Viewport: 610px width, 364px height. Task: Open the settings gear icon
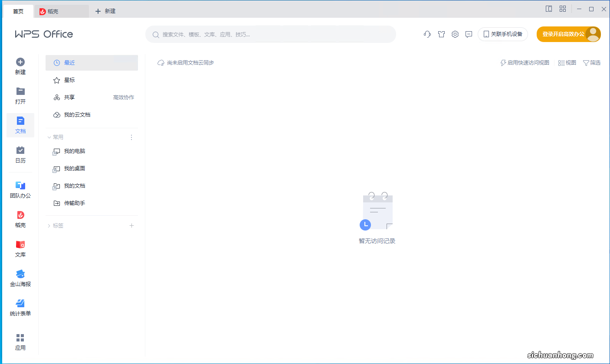click(455, 34)
